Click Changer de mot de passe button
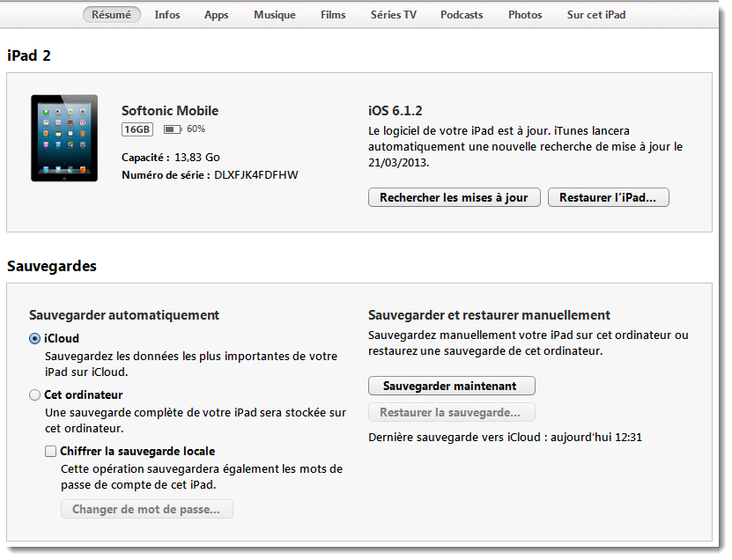Viewport: 732px width, 560px height. (x=147, y=509)
